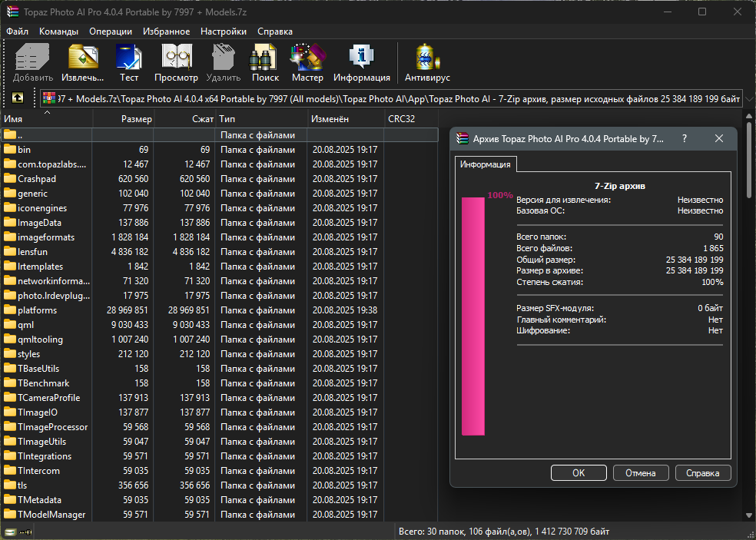Select the qml folder icon
The height and width of the screenshot is (540, 756).
click(x=10, y=324)
